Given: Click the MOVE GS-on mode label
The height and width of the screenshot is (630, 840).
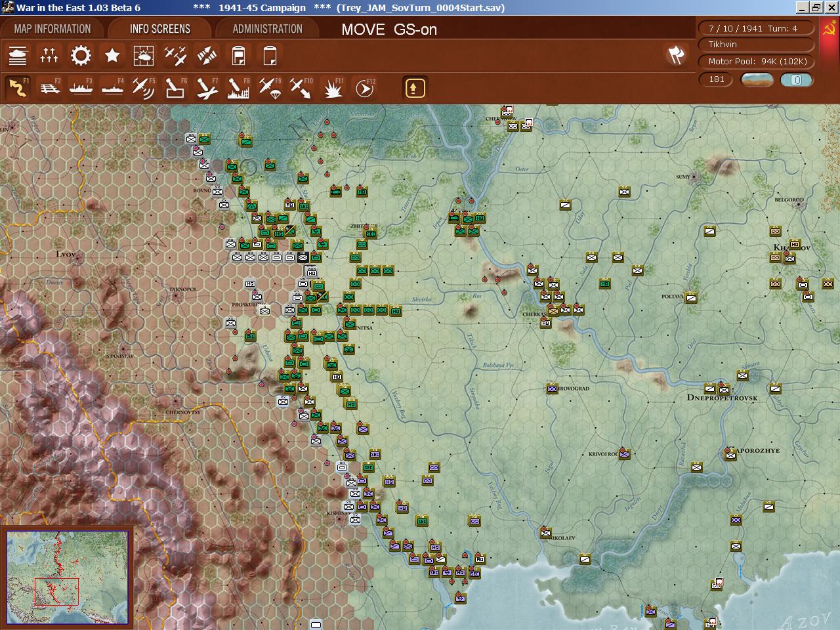Looking at the screenshot, I should click(389, 30).
